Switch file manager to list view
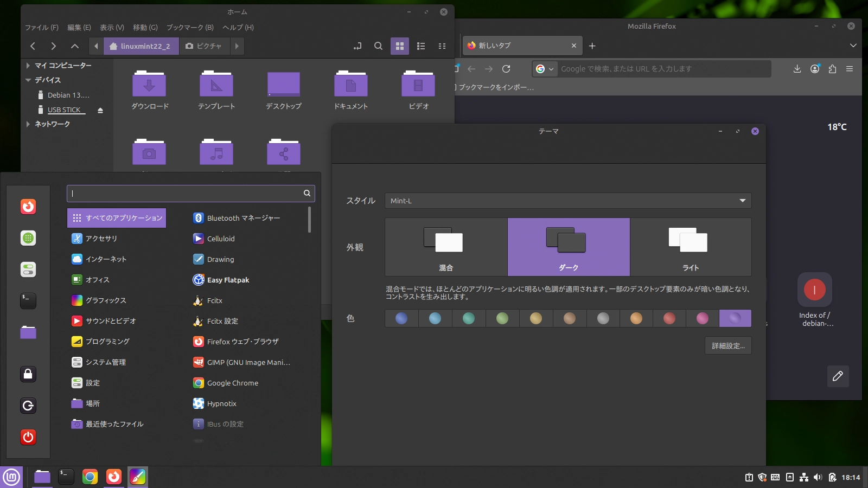 pos(421,46)
